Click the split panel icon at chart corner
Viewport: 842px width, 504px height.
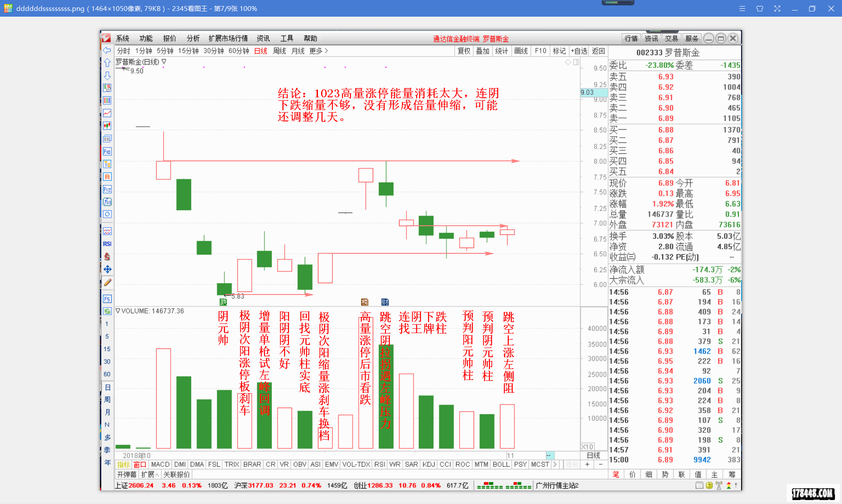[x=576, y=62]
